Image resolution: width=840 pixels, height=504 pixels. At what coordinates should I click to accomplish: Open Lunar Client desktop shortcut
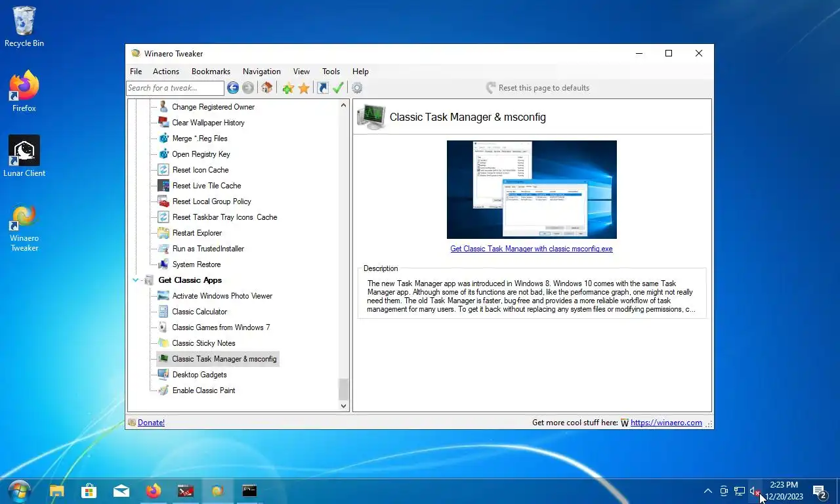pos(24,156)
